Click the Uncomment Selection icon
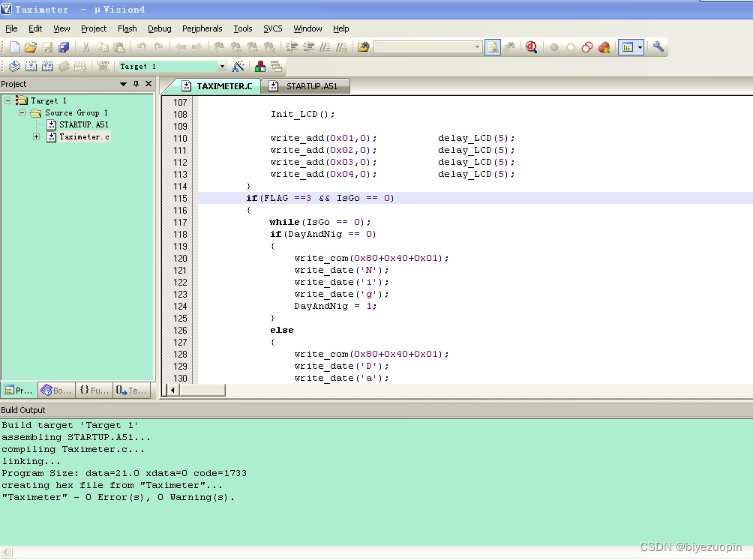Screen dimensions: 753x560 pos(341,47)
